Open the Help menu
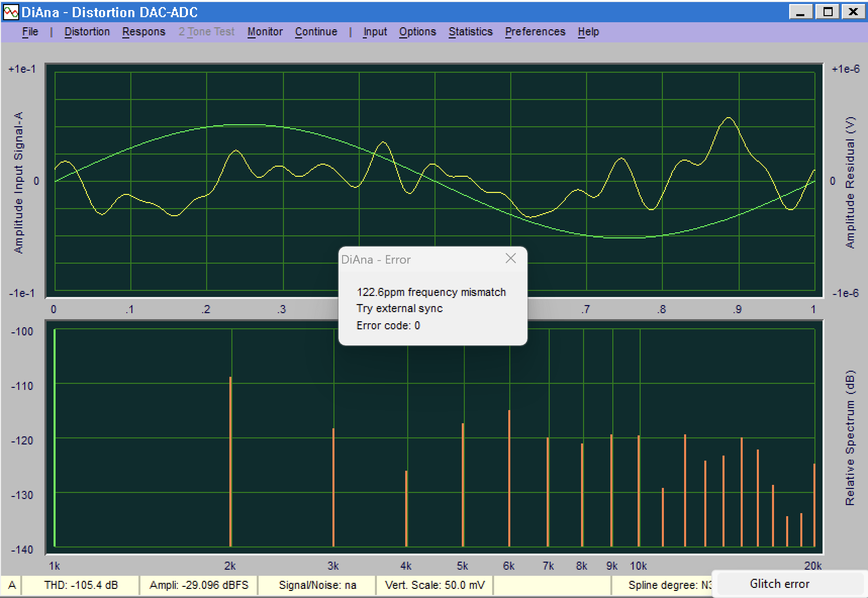 588,32
